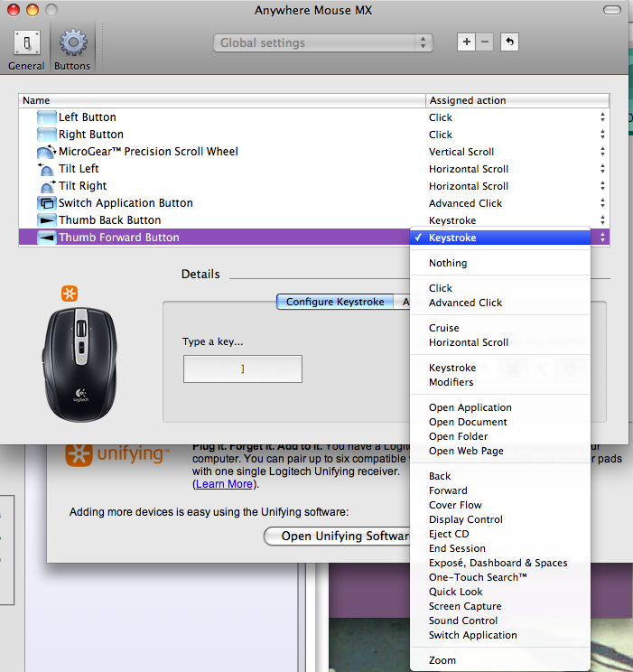Remove setting with the minus button
This screenshot has width=633, height=672.
[x=485, y=42]
